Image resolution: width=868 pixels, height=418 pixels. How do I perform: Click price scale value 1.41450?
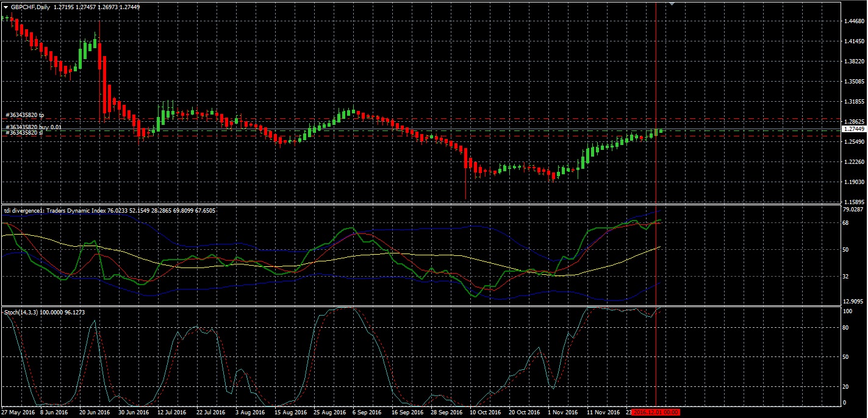[x=855, y=41]
